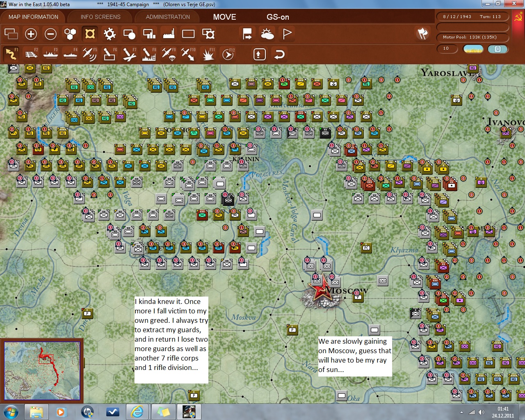Zoom out with the minus icon
525x420 pixels.
click(50, 34)
